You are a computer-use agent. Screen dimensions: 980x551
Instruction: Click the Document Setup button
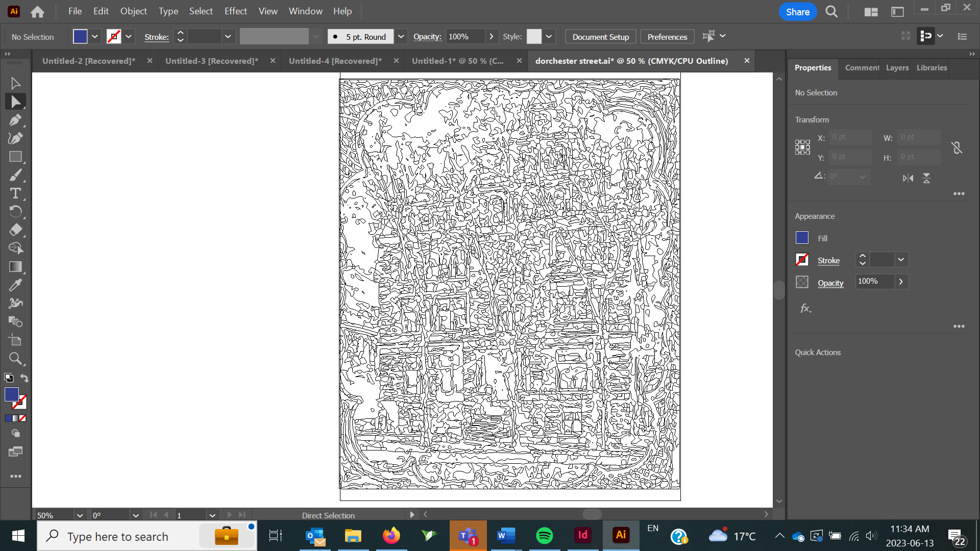pyautogui.click(x=600, y=36)
